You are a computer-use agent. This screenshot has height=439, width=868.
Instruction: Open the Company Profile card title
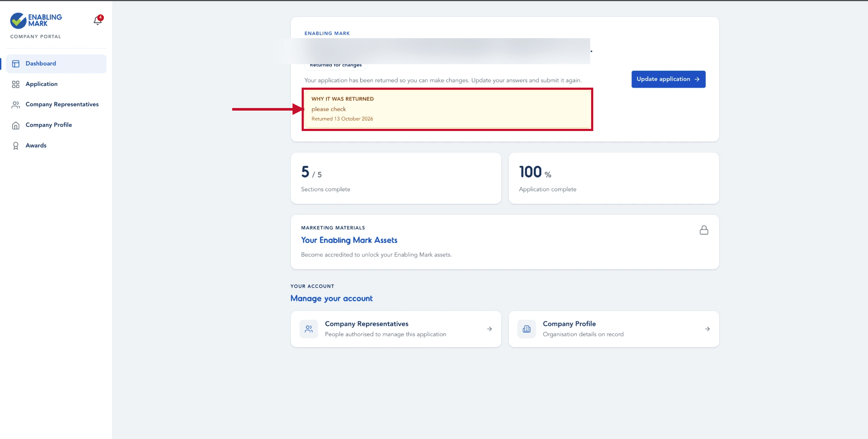tap(569, 324)
